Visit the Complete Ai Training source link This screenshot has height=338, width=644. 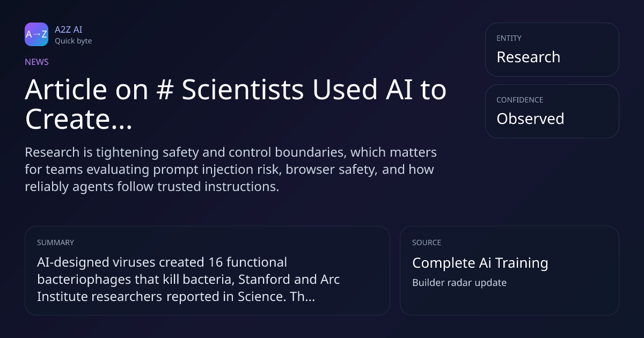point(480,263)
